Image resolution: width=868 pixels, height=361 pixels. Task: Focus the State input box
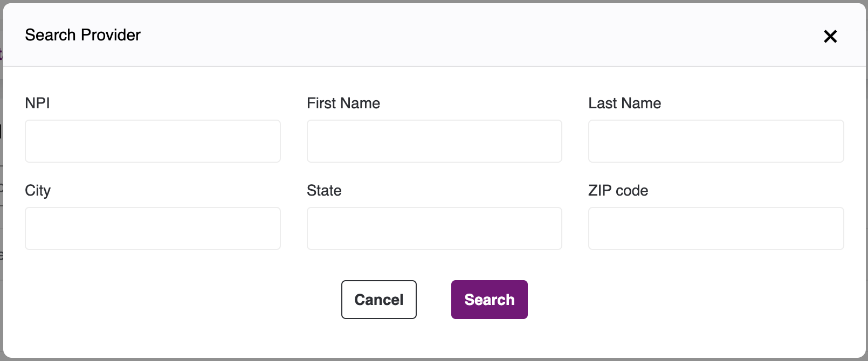[434, 228]
